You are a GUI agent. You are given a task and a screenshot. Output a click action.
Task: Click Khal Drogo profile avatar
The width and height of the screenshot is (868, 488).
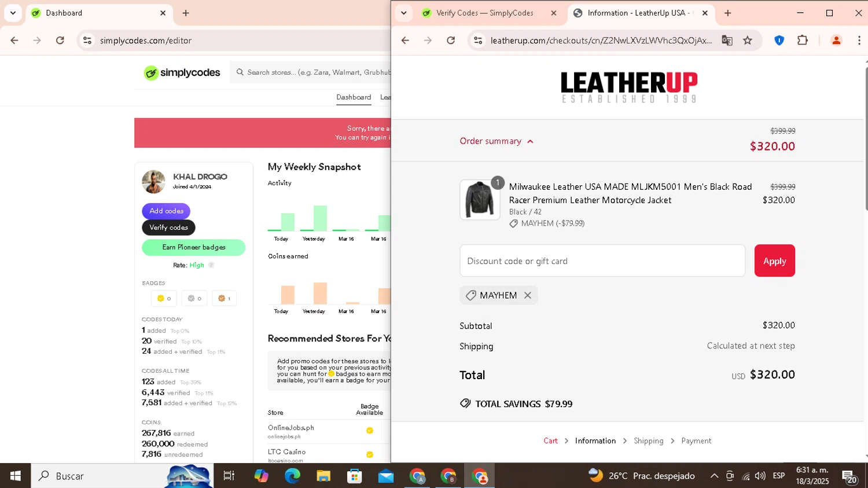click(x=153, y=182)
